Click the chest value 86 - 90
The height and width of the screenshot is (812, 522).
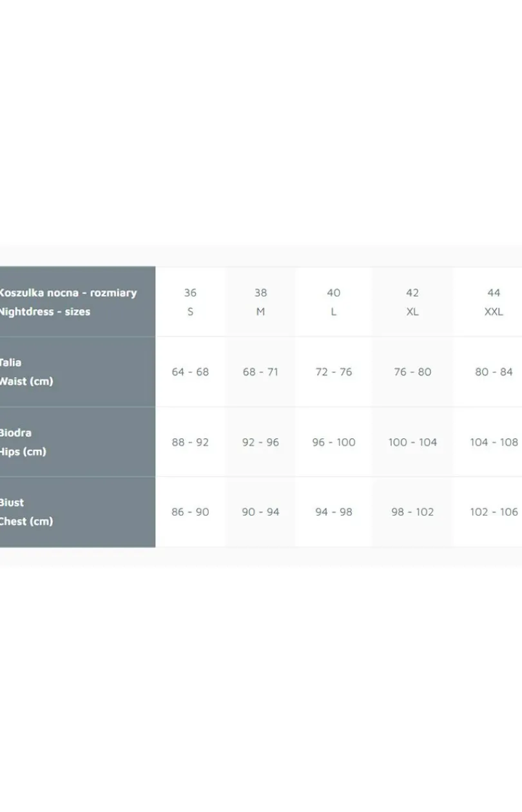(190, 512)
